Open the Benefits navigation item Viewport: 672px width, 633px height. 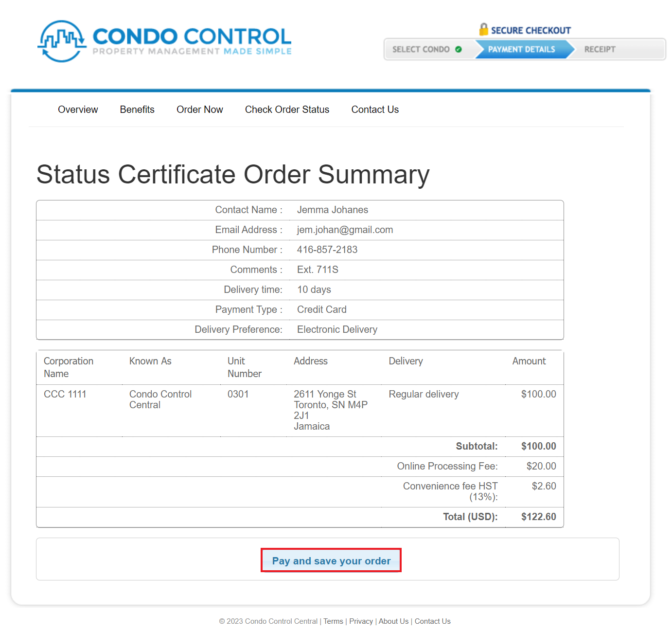[137, 109]
